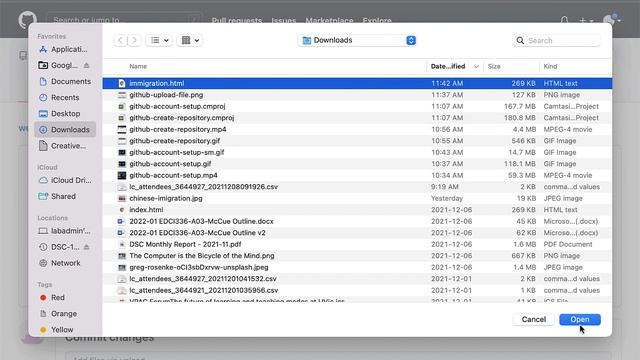The height and width of the screenshot is (360, 640).
Task: Eject the Google Drive volume
Action: [x=87, y=65]
